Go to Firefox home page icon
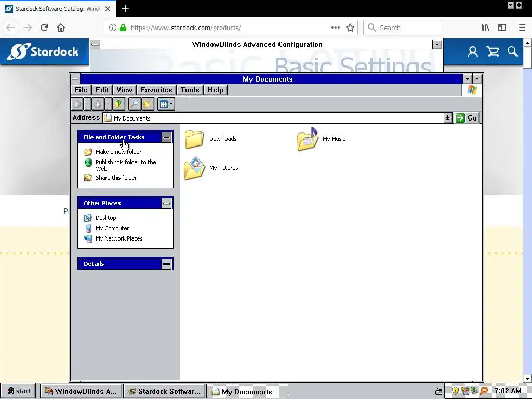The image size is (532, 399). pyautogui.click(x=61, y=28)
